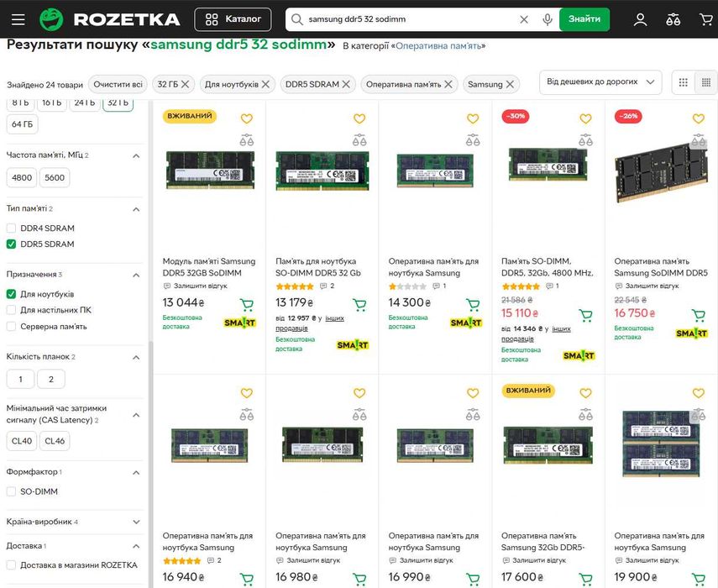Switch to small tile grid view
Screen dimensions: 718x588
[x=706, y=82]
